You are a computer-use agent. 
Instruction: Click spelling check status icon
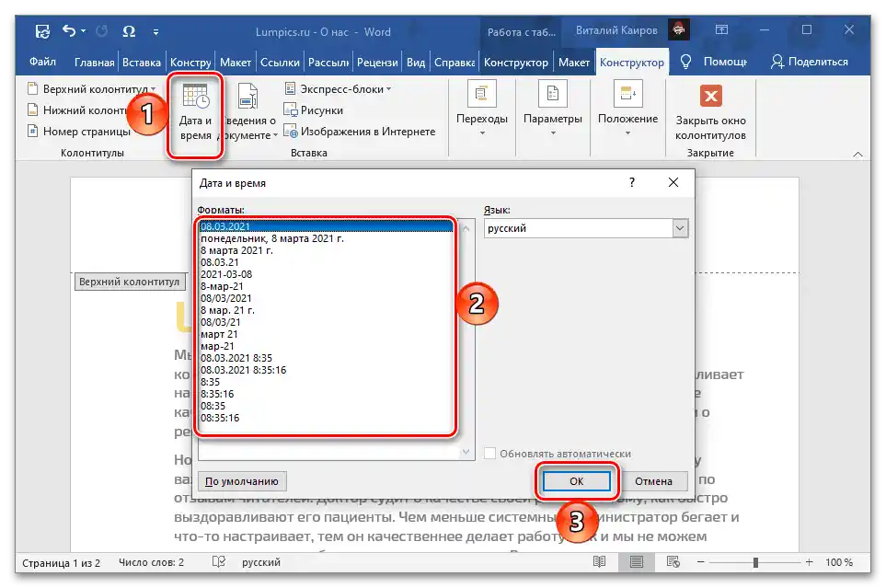coord(219,561)
